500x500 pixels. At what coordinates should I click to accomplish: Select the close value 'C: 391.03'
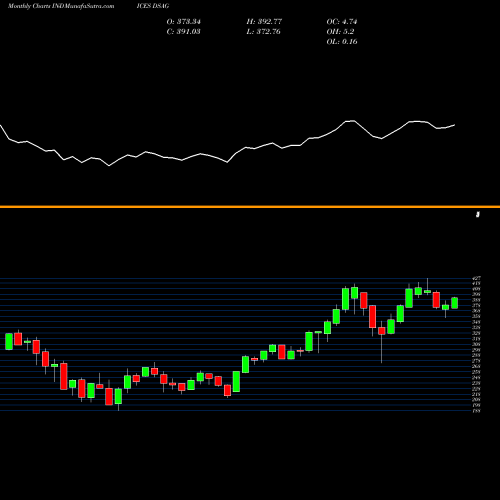184,32
